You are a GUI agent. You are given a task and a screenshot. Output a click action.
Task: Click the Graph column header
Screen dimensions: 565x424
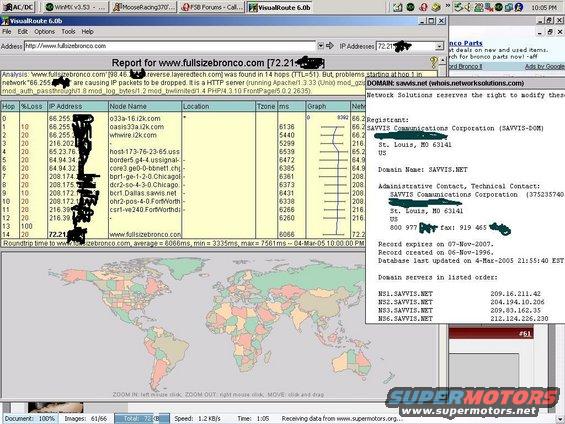point(328,106)
